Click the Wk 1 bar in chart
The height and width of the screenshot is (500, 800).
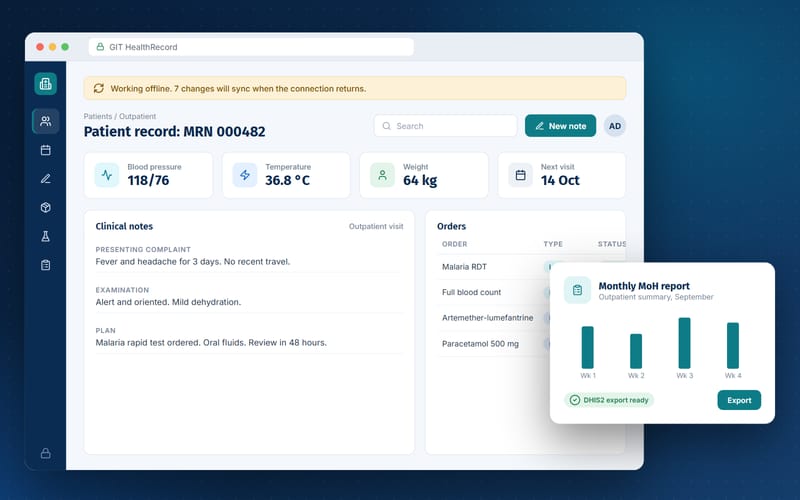click(x=587, y=347)
